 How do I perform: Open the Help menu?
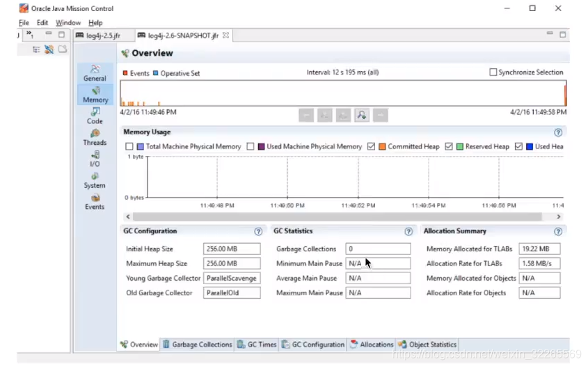(95, 22)
